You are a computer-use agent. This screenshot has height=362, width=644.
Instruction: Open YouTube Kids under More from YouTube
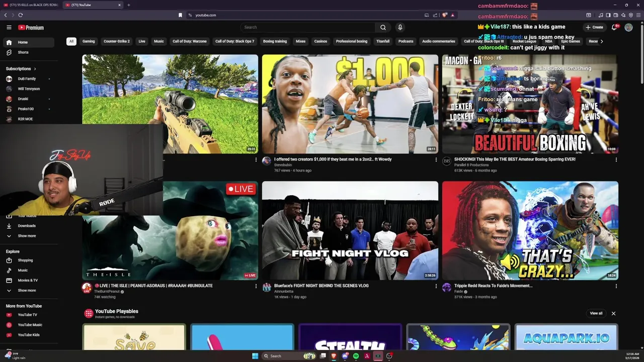coord(29,335)
